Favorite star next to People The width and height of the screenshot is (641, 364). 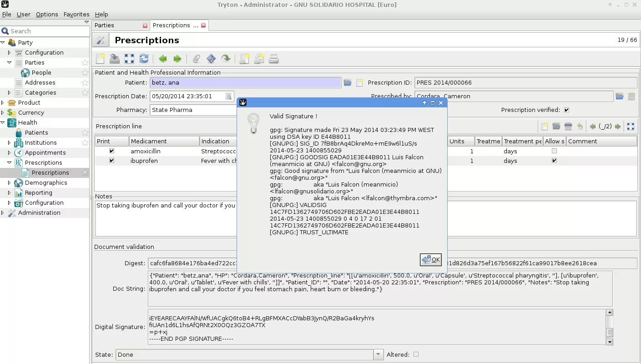pos(85,73)
